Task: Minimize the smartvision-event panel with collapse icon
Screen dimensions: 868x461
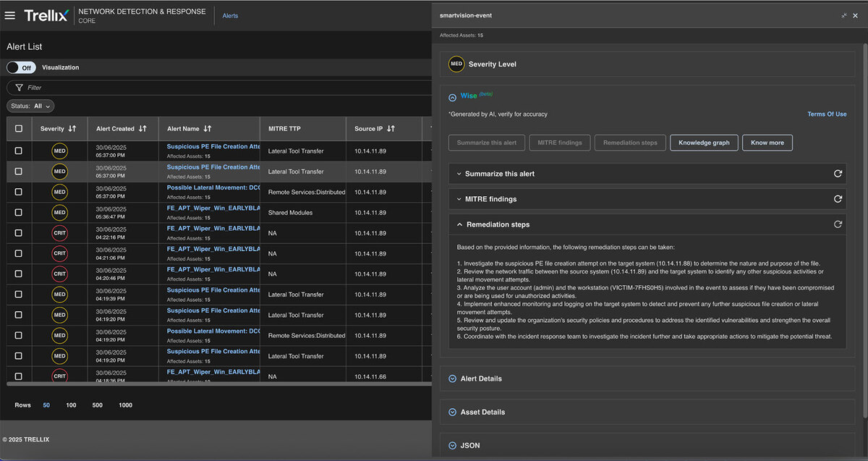Action: (x=843, y=15)
